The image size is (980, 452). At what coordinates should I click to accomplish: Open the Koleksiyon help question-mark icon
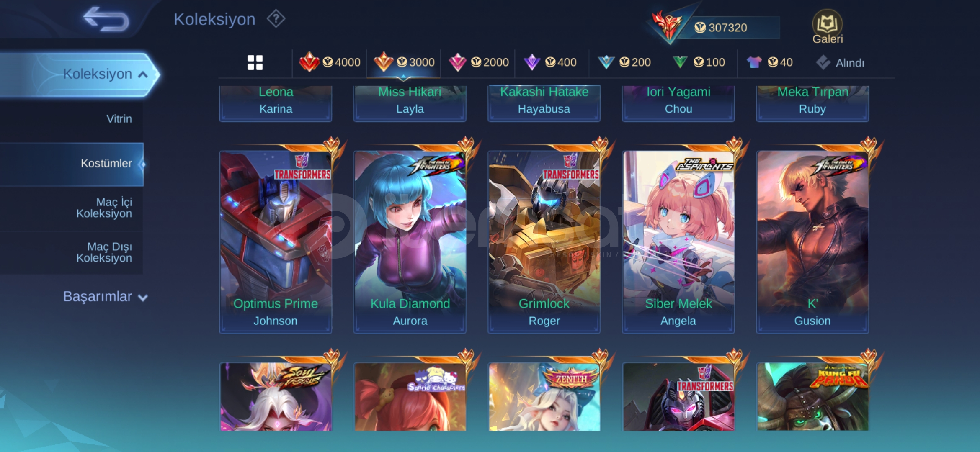276,19
